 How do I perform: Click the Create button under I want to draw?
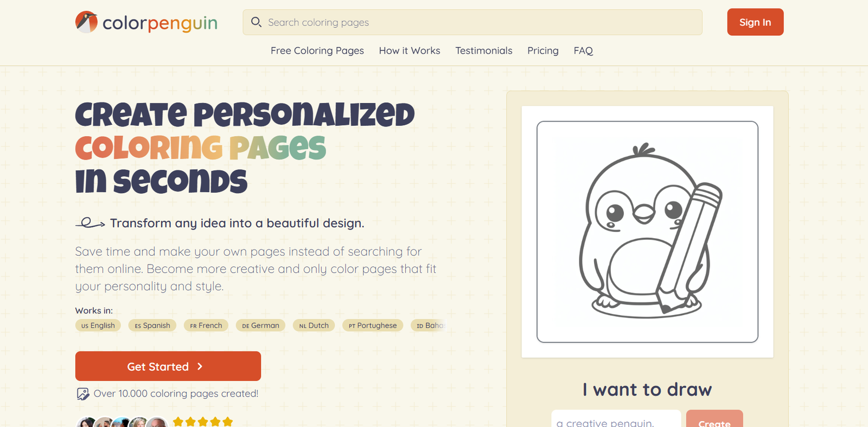click(714, 421)
